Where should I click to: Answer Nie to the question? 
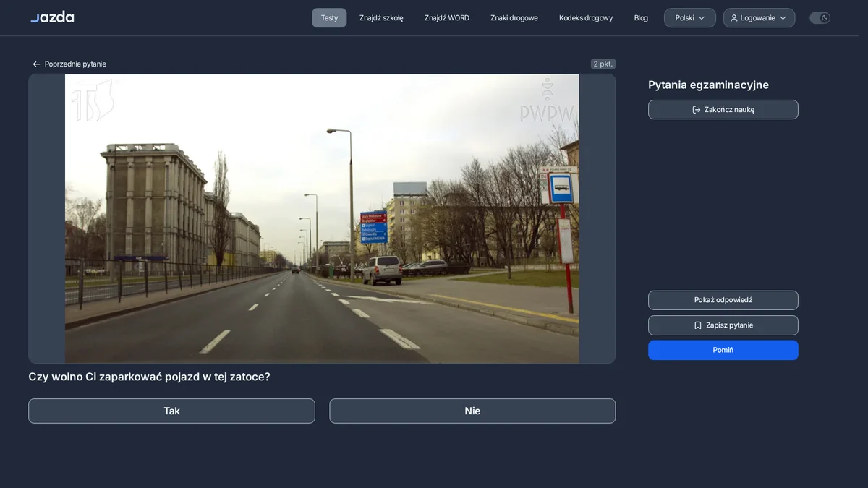click(x=472, y=411)
